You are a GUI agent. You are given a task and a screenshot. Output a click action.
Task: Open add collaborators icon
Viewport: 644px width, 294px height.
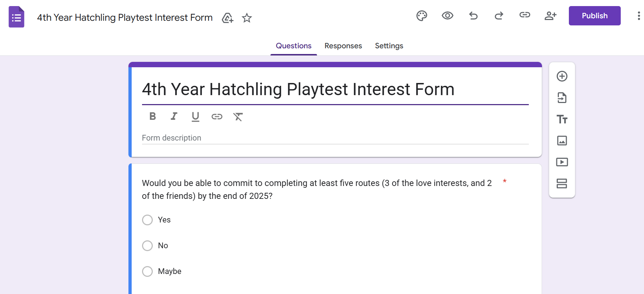click(550, 16)
